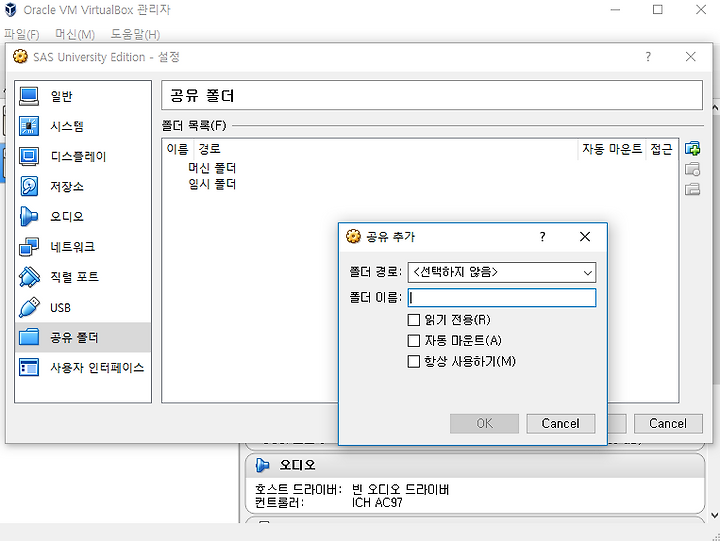Open System (시스템) settings category
The image size is (720, 541).
83,126
